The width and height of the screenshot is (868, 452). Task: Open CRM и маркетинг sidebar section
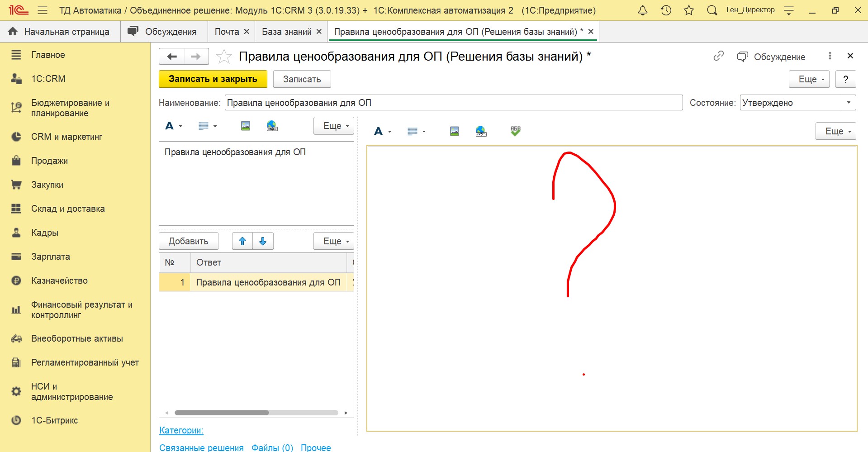pos(66,137)
